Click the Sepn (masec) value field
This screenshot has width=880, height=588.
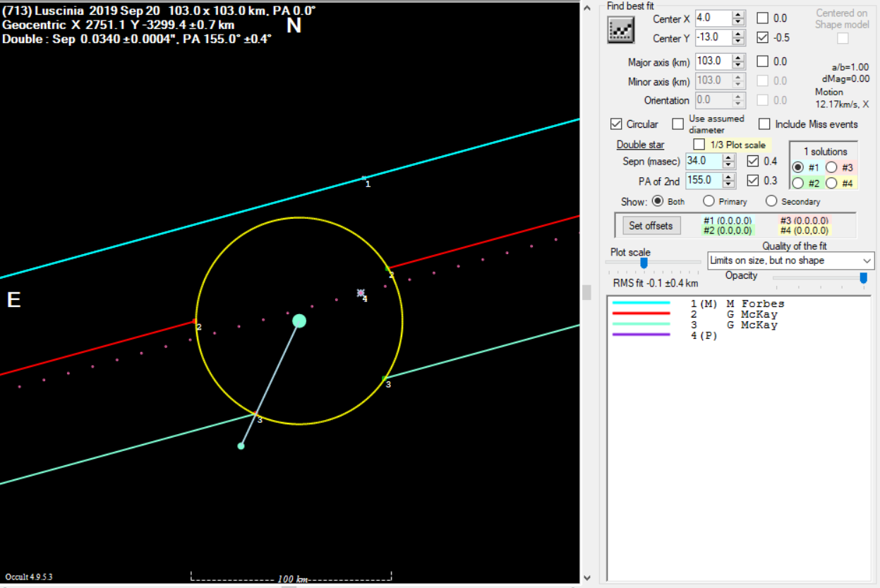tap(704, 161)
